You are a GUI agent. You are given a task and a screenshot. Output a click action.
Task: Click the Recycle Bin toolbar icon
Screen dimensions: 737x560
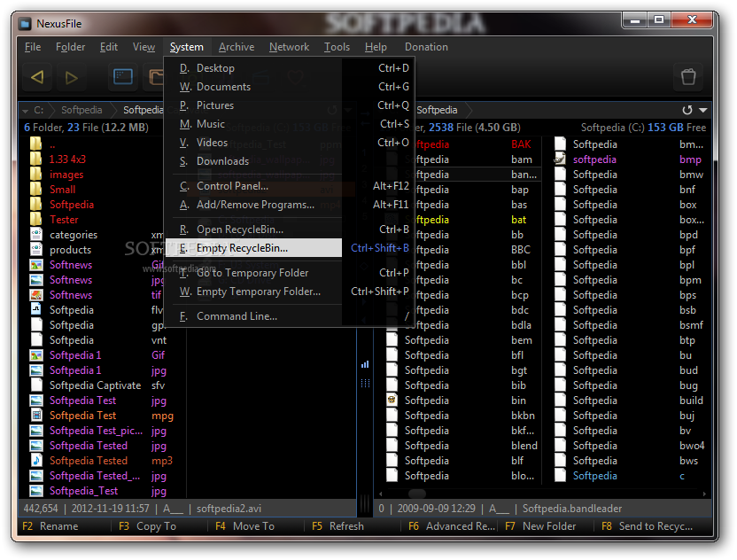pos(688,76)
